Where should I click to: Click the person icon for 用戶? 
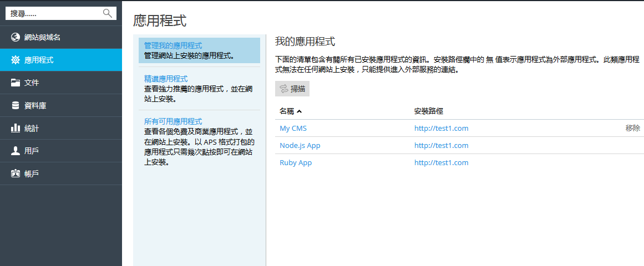[x=16, y=151]
